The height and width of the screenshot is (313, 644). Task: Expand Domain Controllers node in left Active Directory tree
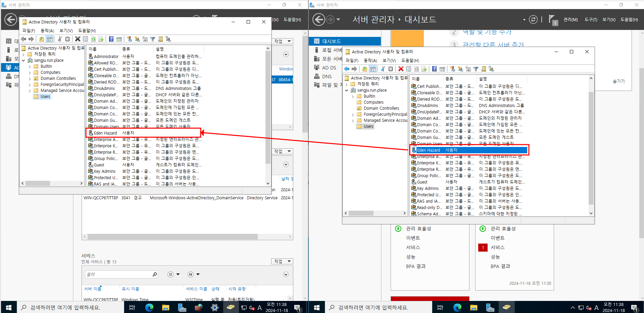(30, 79)
